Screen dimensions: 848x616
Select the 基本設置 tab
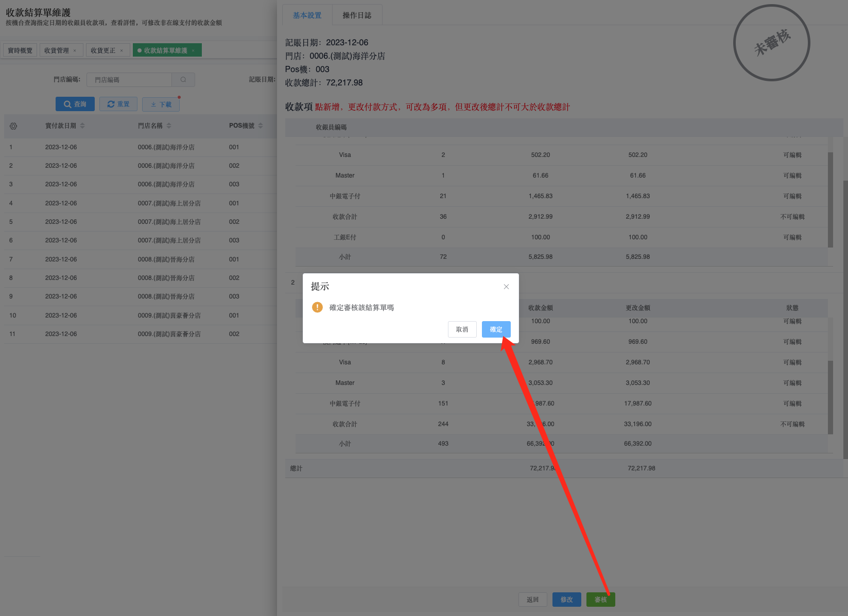click(307, 15)
